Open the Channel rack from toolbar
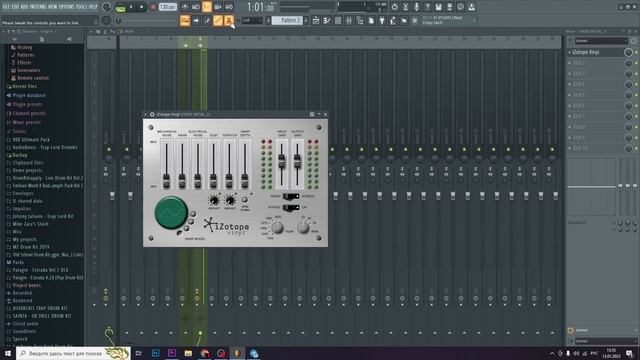This screenshot has width=640, height=360. (338, 20)
